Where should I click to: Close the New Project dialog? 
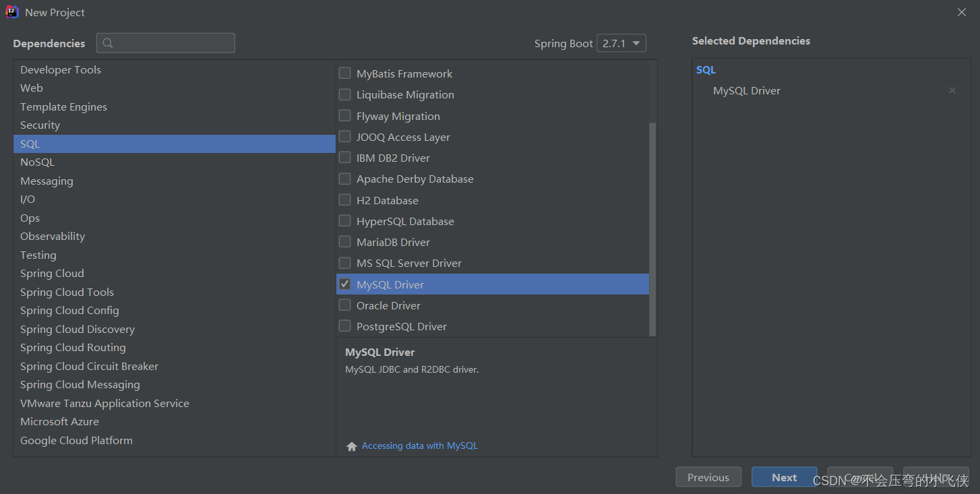pyautogui.click(x=962, y=12)
